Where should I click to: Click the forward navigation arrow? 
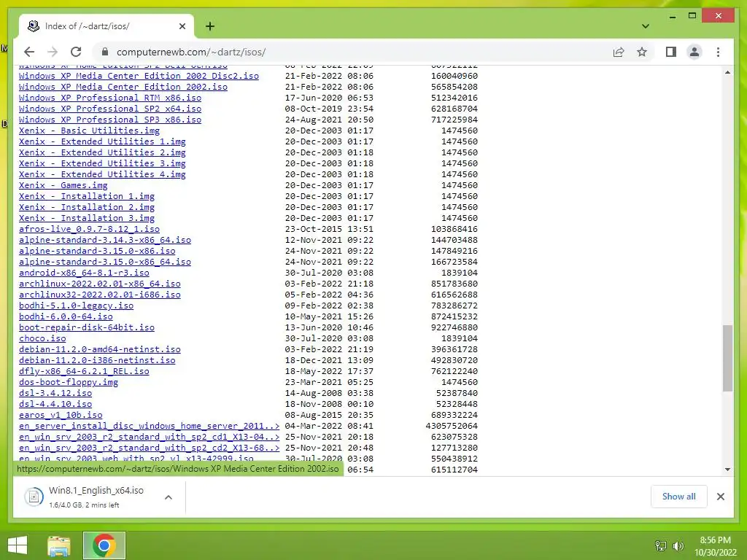(x=53, y=52)
